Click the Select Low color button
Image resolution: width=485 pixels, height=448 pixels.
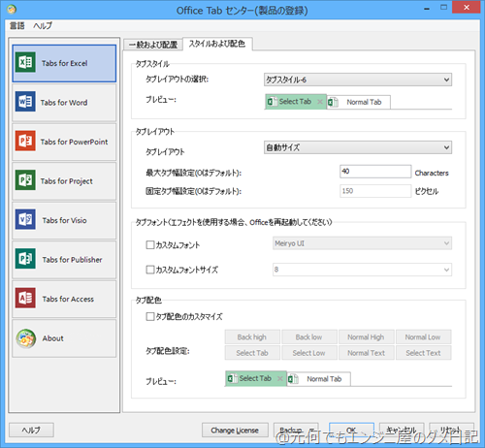[309, 353]
